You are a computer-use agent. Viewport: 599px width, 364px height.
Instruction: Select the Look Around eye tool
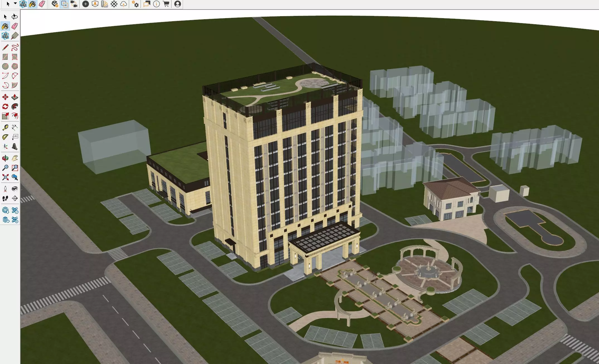point(15,189)
